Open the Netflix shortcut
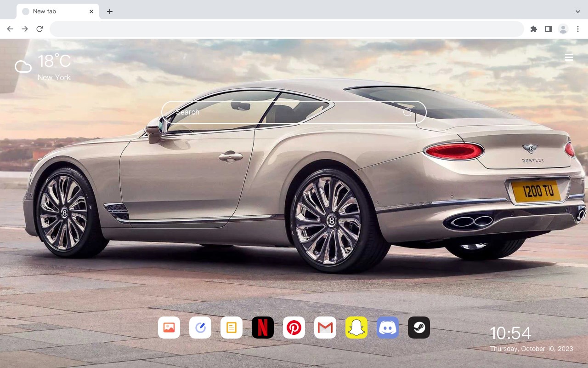 (263, 328)
